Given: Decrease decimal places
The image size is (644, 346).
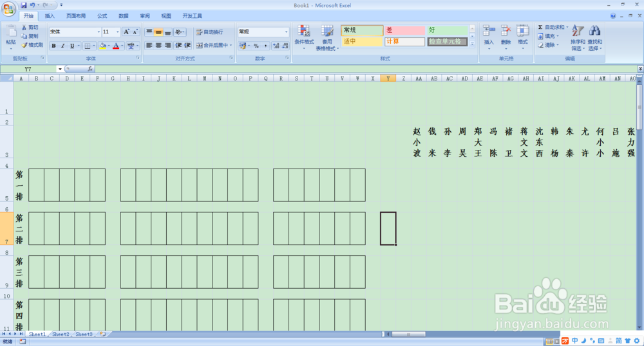Looking at the screenshot, I should 285,46.
